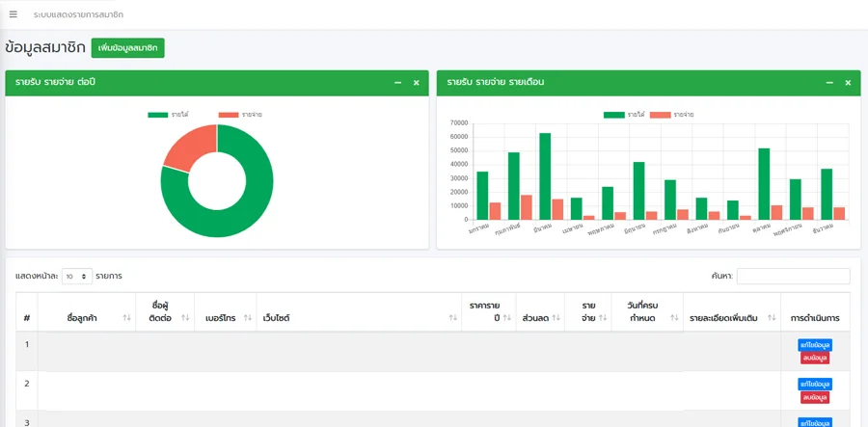The height and width of the screenshot is (427, 868).
Task: Toggle รายได้ legend in yearly donut chart
Action: (169, 115)
